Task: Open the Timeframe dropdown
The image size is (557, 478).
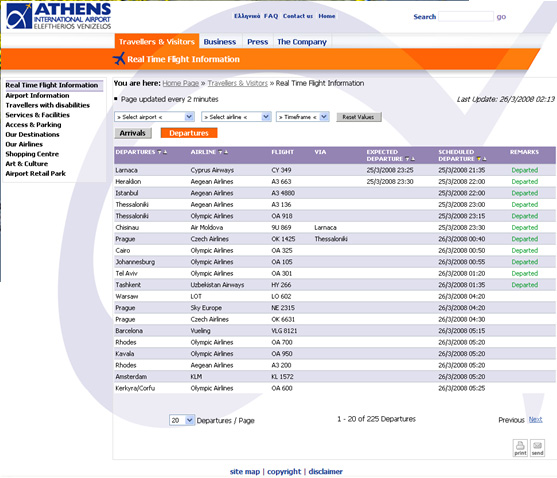Action: (303, 117)
